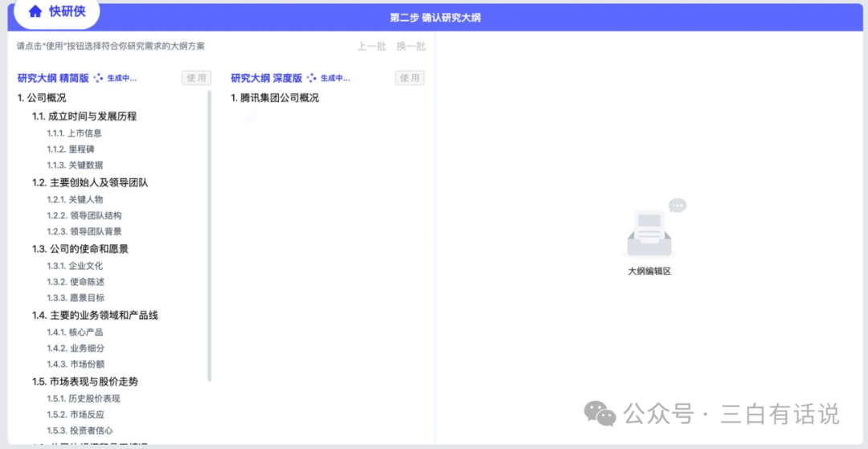
Task: Click the 第二步 确认研究大纲 header title
Action: (x=435, y=17)
